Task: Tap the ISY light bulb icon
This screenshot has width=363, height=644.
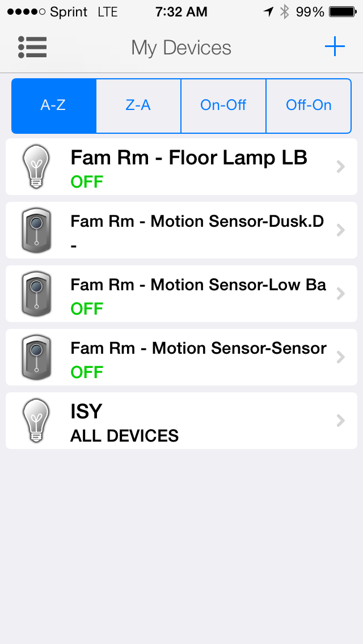Action: pyautogui.click(x=36, y=420)
